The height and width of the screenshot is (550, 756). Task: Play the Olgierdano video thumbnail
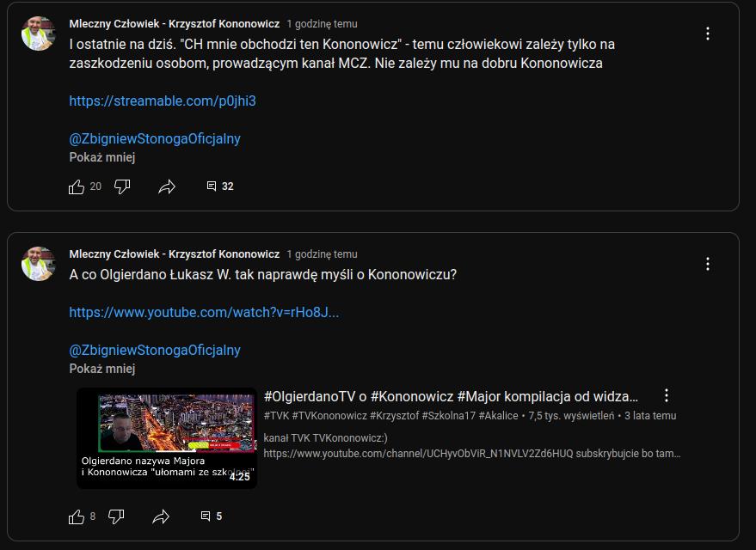pos(167,437)
